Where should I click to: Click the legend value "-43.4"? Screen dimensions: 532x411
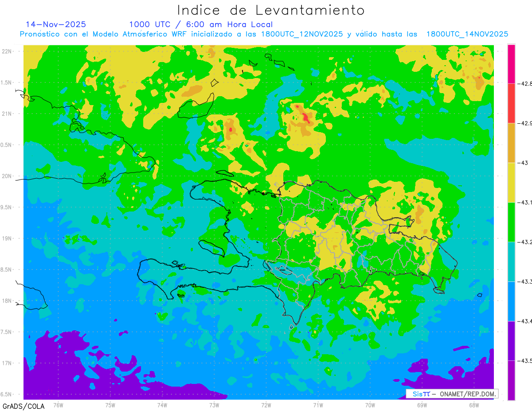pyautogui.click(x=525, y=321)
